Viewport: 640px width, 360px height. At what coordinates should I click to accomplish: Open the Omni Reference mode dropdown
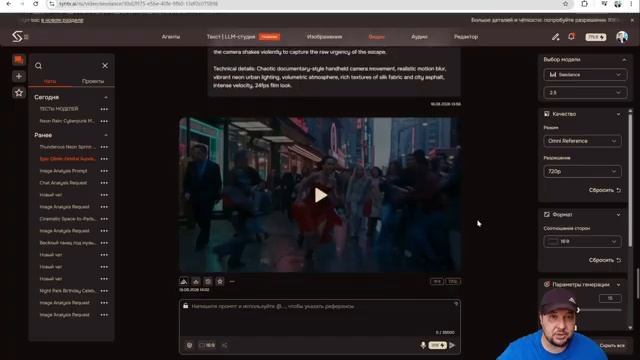pyautogui.click(x=582, y=141)
